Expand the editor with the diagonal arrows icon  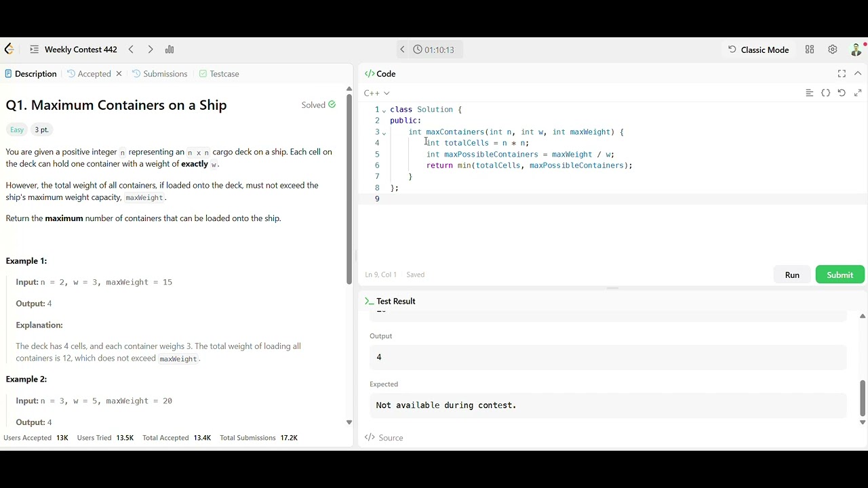click(x=858, y=93)
